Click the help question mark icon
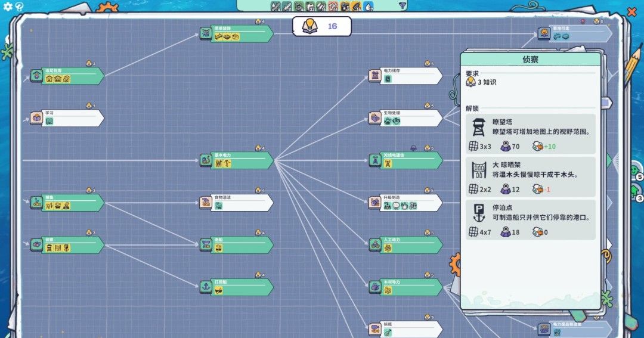Viewport: 644px width, 338px height. 19,7
